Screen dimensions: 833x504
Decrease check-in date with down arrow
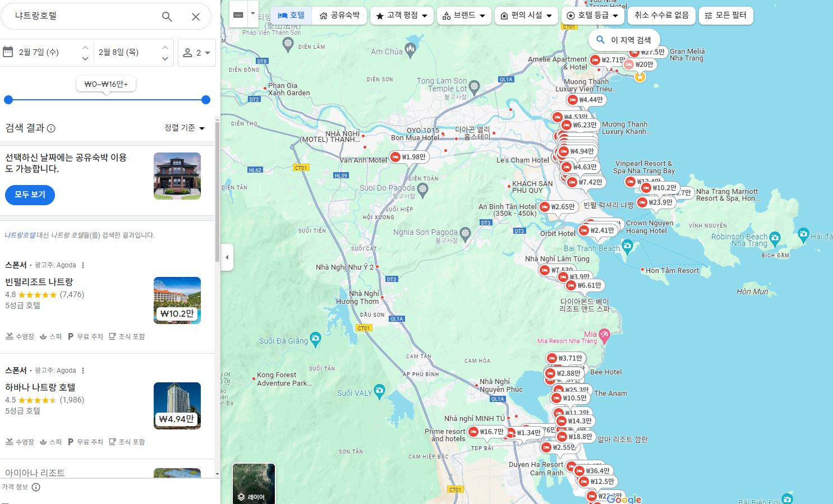point(85,58)
